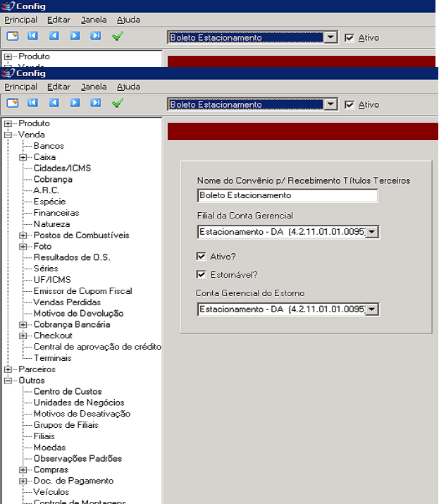The image size is (439, 504).
Task: Select Unidades de Negócios in the tree
Action: 79,402
